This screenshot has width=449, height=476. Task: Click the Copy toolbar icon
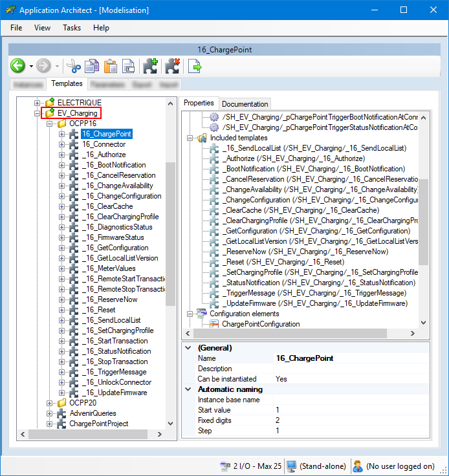(92, 66)
